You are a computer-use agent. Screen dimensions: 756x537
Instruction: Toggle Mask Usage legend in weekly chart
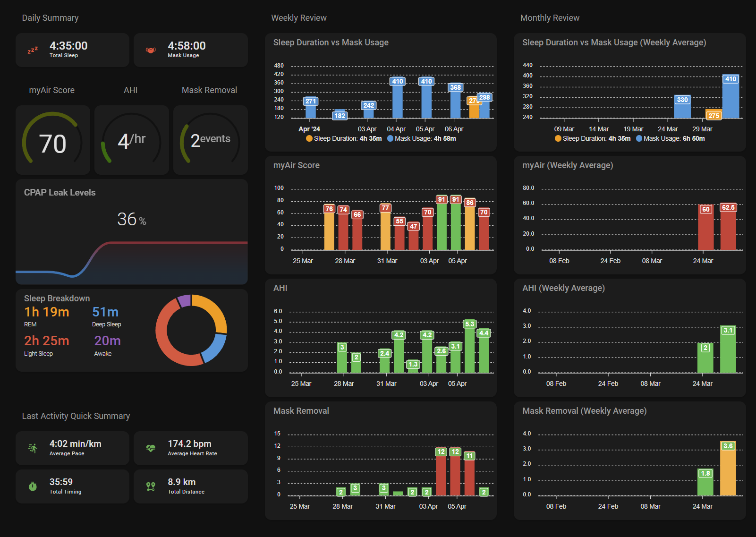tap(422, 138)
